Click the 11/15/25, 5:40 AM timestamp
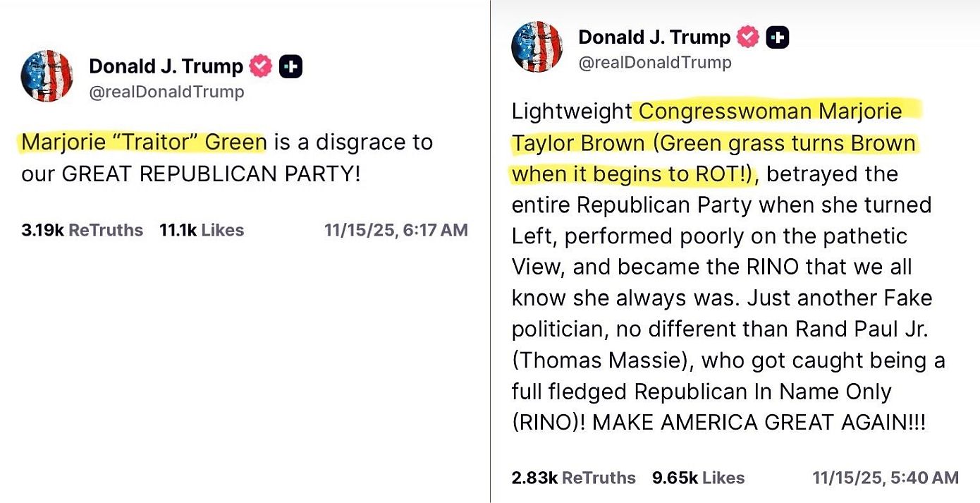980x503 pixels. [x=885, y=478]
